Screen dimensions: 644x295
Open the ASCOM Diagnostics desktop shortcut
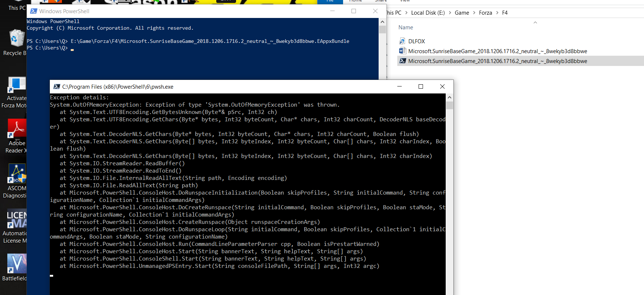pyautogui.click(x=17, y=174)
